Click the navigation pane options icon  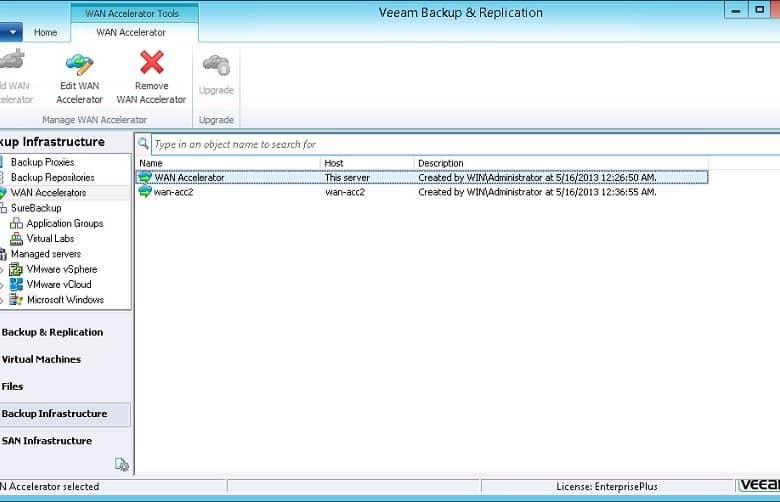pos(122,465)
